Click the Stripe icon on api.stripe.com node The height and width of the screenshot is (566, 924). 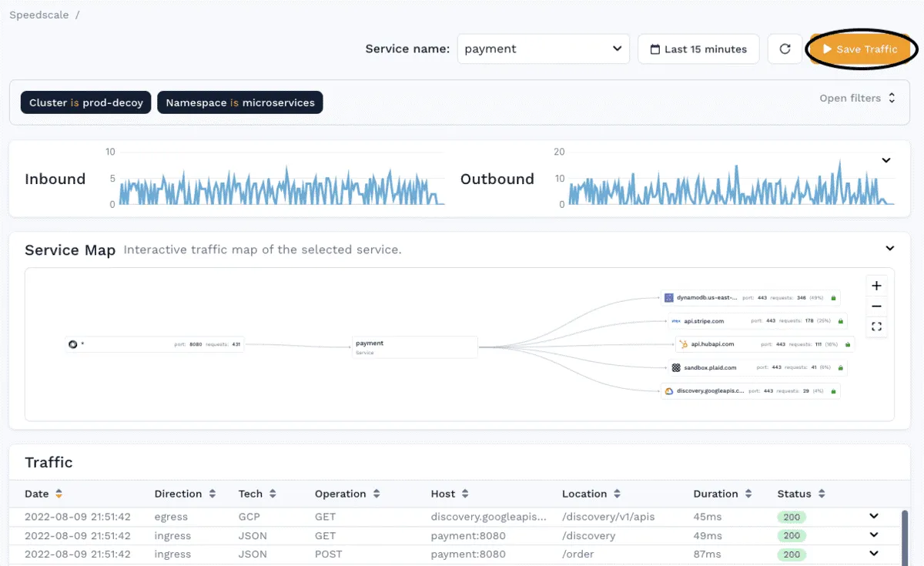pos(676,321)
